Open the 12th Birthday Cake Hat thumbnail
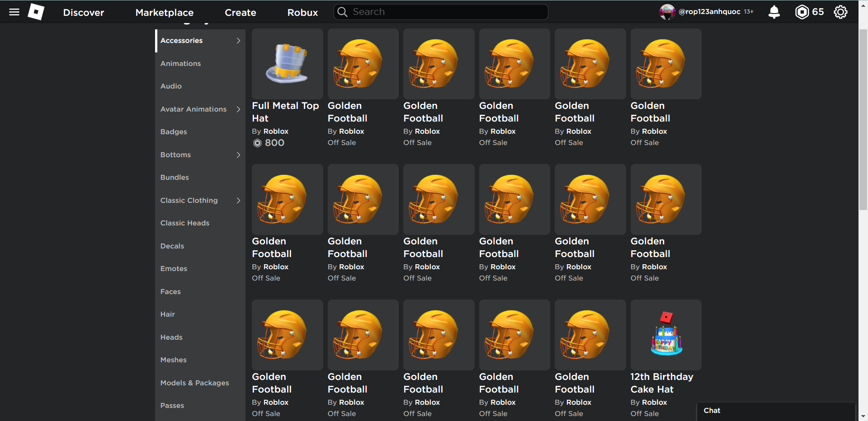This screenshot has width=868, height=421. click(666, 335)
